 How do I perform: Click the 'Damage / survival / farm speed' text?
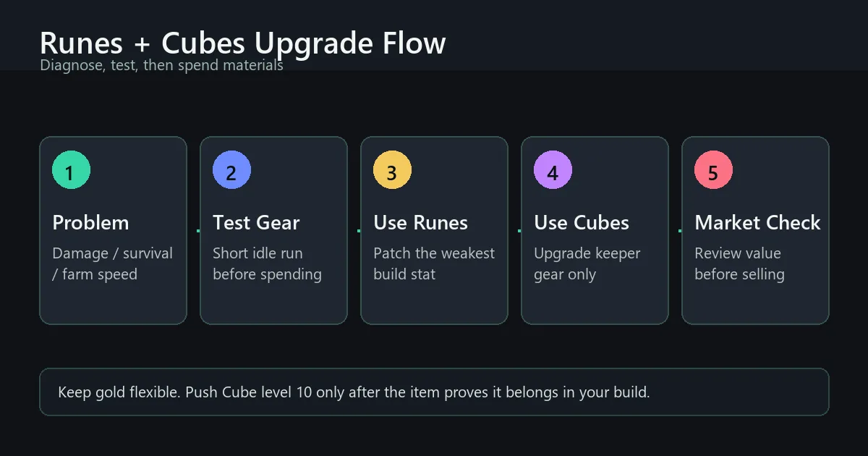pos(112,263)
